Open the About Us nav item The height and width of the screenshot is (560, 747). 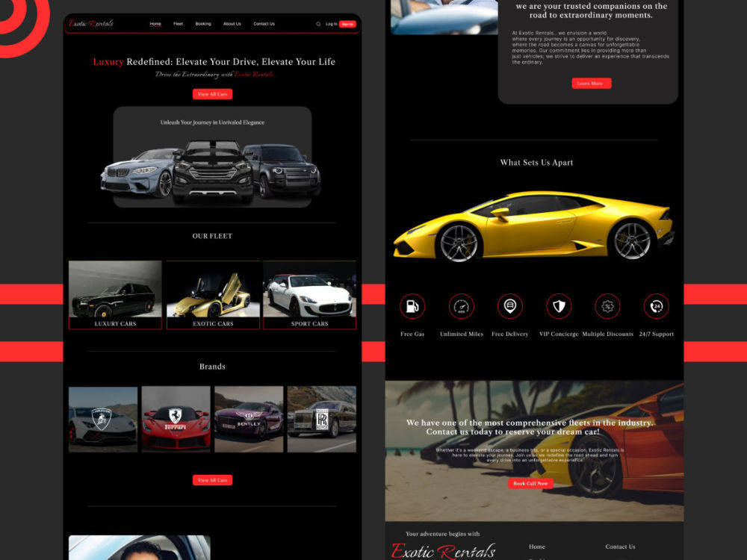coord(232,24)
